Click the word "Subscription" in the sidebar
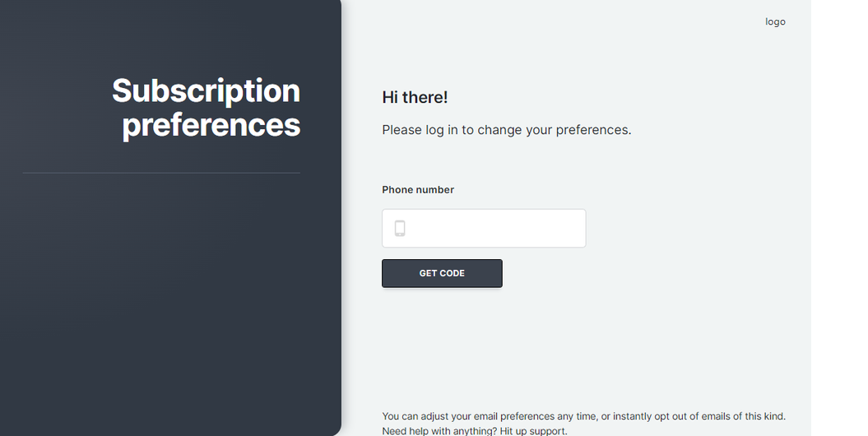868x436 pixels. pyautogui.click(x=207, y=90)
